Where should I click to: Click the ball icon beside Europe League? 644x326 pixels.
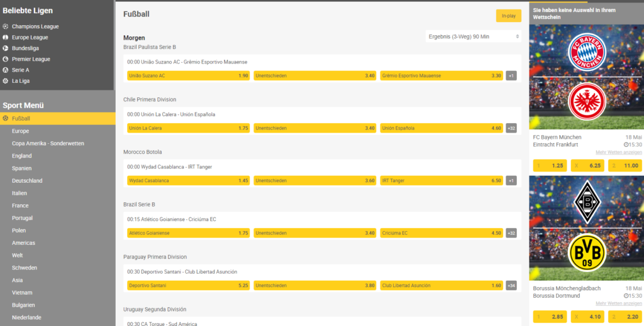pyautogui.click(x=5, y=37)
